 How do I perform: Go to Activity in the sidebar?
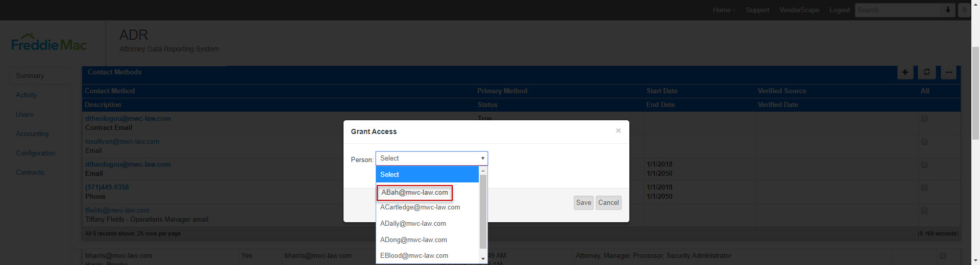click(26, 95)
